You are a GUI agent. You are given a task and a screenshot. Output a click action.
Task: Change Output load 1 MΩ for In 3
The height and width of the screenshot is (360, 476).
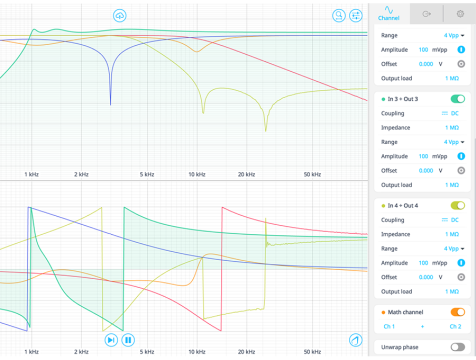click(x=452, y=185)
